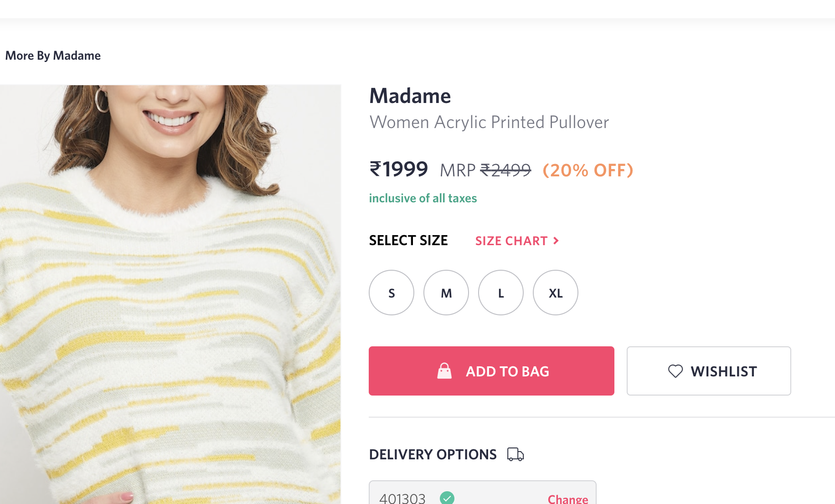835x504 pixels.
Task: Click the More By Madame heading
Action: 53,56
